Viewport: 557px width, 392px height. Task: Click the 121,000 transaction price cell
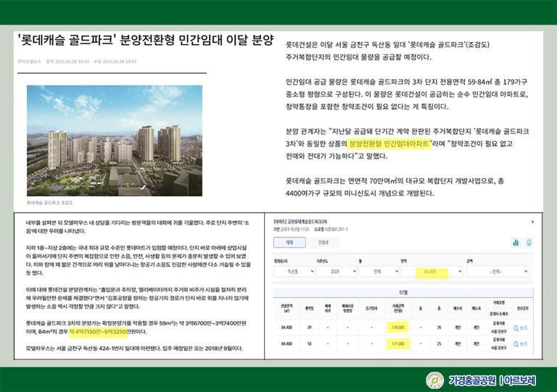[x=398, y=343]
